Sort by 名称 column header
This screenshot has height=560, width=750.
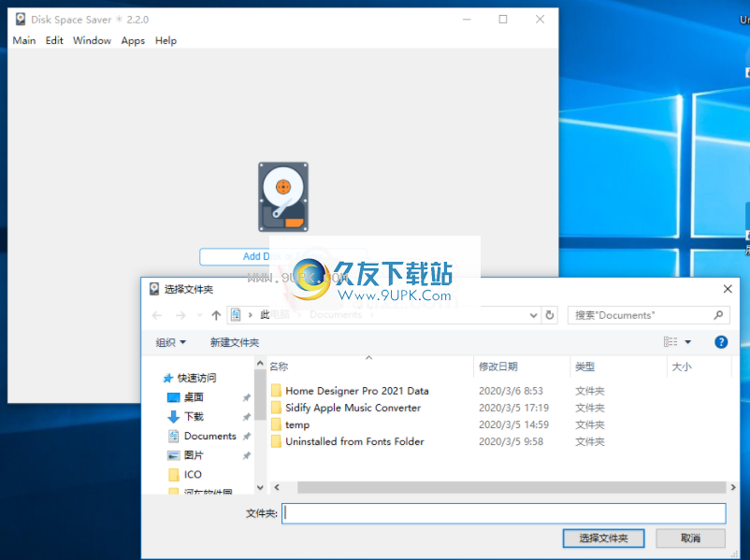[x=279, y=366]
